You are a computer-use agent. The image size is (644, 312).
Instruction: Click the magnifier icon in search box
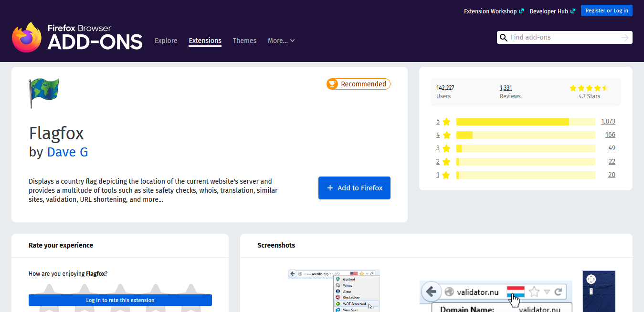click(x=503, y=38)
